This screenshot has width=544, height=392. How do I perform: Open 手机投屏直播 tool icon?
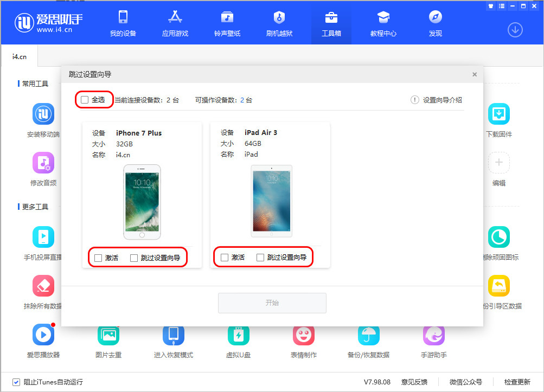point(43,237)
